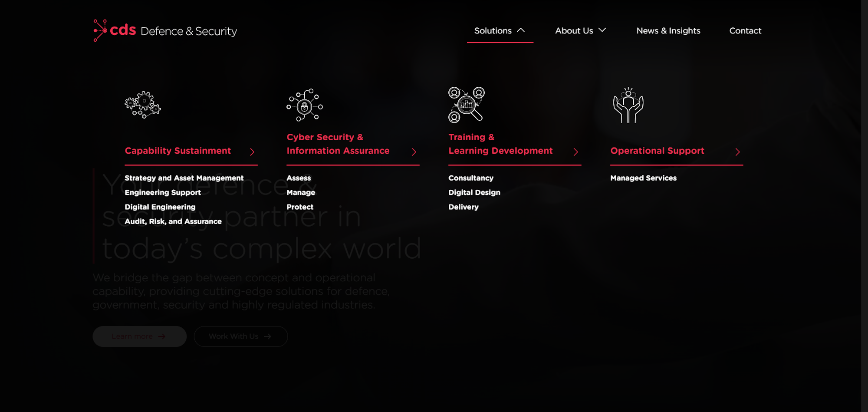The image size is (868, 412).
Task: Open the News & Insights page
Action: [668, 31]
